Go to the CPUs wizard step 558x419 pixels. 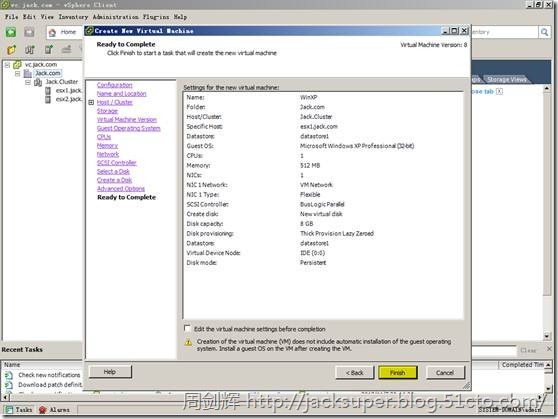click(x=104, y=137)
